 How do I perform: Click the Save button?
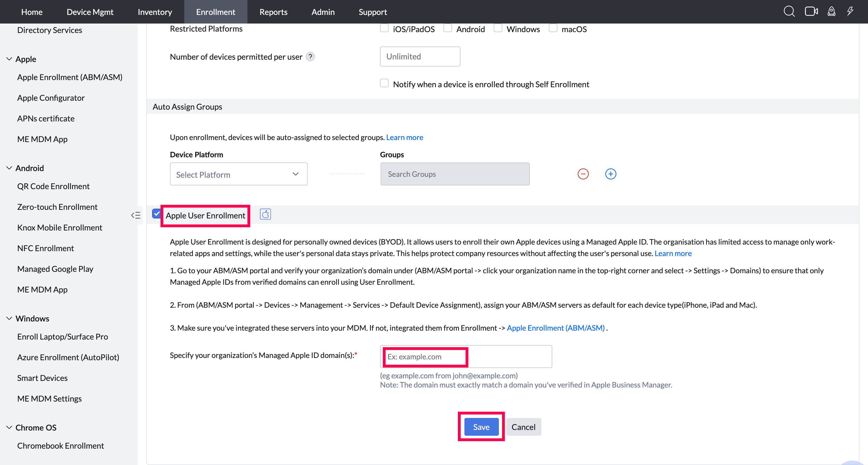(x=481, y=427)
